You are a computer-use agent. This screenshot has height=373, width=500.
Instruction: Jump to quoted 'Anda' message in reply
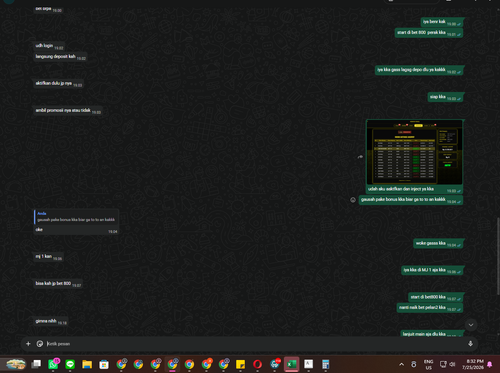(x=76, y=217)
